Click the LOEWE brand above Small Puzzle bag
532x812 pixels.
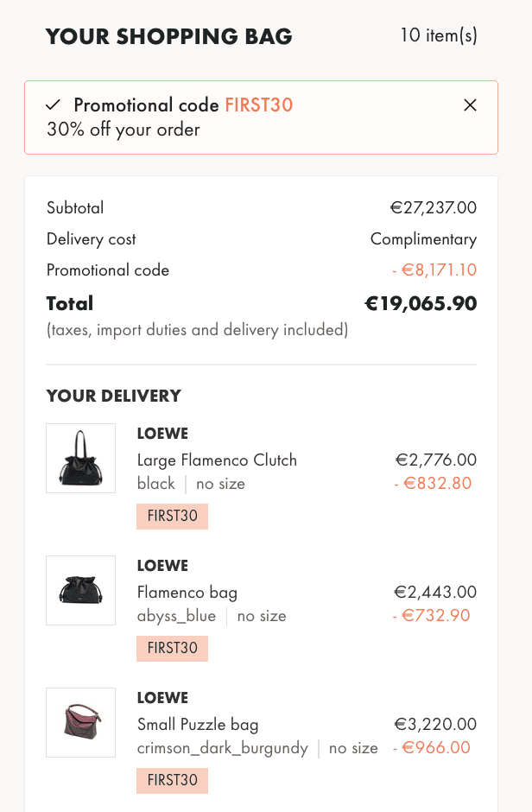(162, 698)
